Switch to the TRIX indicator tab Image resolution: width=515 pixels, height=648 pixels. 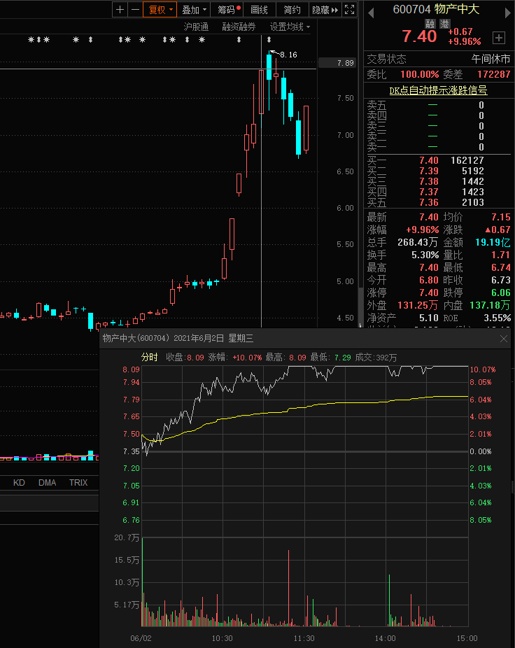coord(78,482)
